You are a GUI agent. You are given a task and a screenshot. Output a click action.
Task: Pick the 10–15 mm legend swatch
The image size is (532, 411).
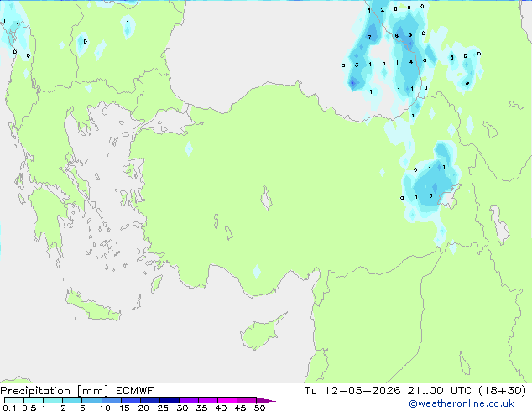(x=111, y=400)
